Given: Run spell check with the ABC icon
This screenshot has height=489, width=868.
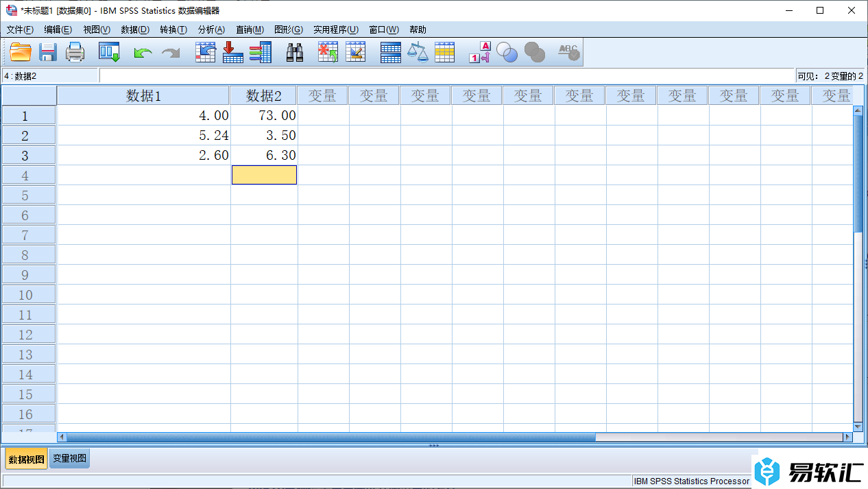Looking at the screenshot, I should [x=568, y=52].
